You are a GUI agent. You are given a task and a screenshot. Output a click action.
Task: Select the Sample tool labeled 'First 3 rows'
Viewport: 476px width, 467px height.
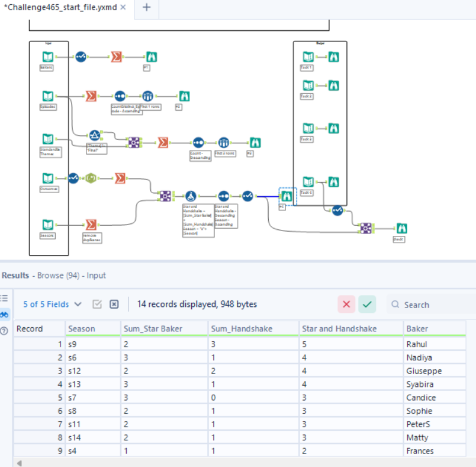pos(223,143)
